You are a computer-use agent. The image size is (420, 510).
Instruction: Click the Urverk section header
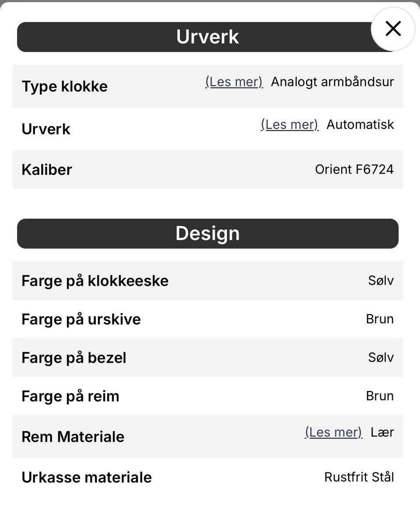pos(207,37)
